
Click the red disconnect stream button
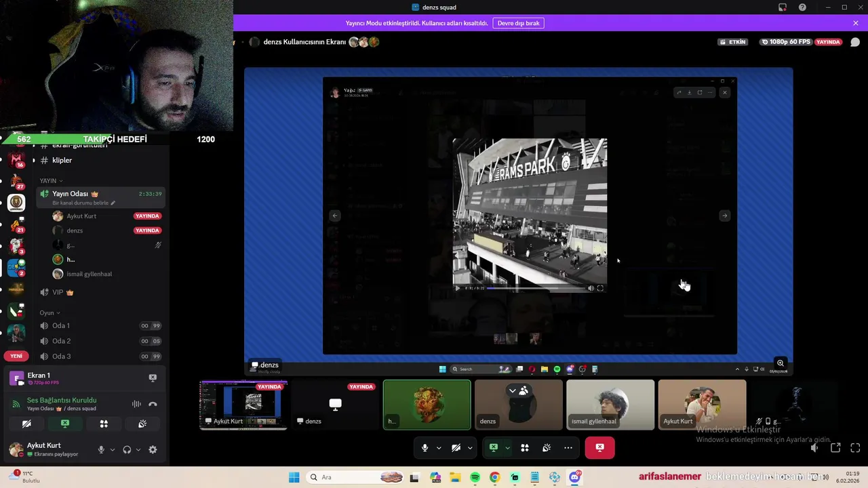pyautogui.click(x=599, y=448)
